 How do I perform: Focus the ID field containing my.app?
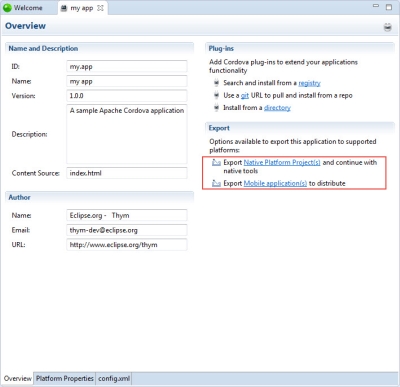(x=127, y=66)
